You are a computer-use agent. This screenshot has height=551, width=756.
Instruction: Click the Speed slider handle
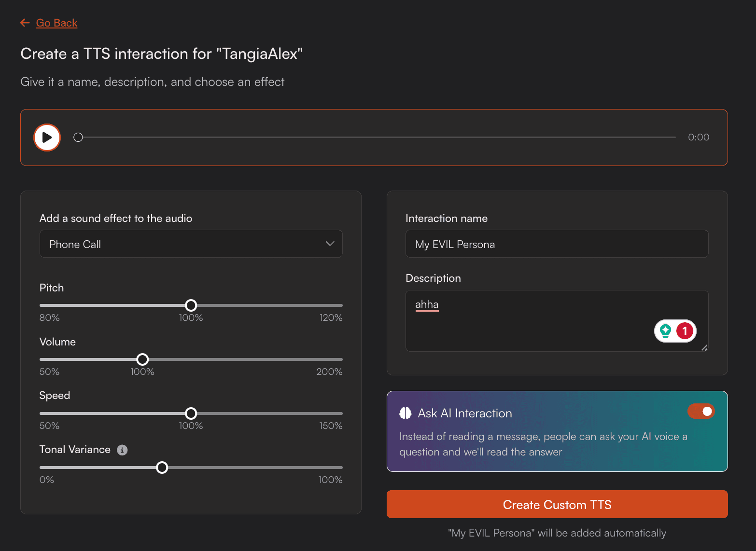[191, 413]
